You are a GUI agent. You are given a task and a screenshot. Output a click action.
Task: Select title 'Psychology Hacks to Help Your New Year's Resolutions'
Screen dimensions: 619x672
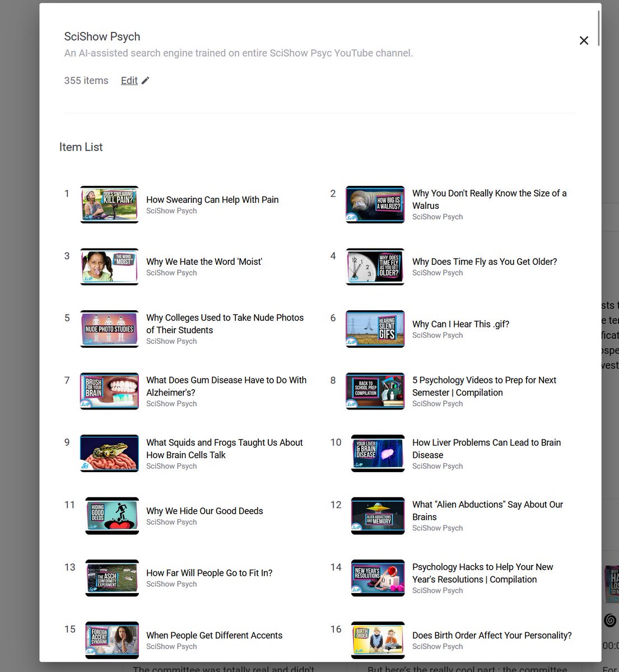(x=482, y=573)
